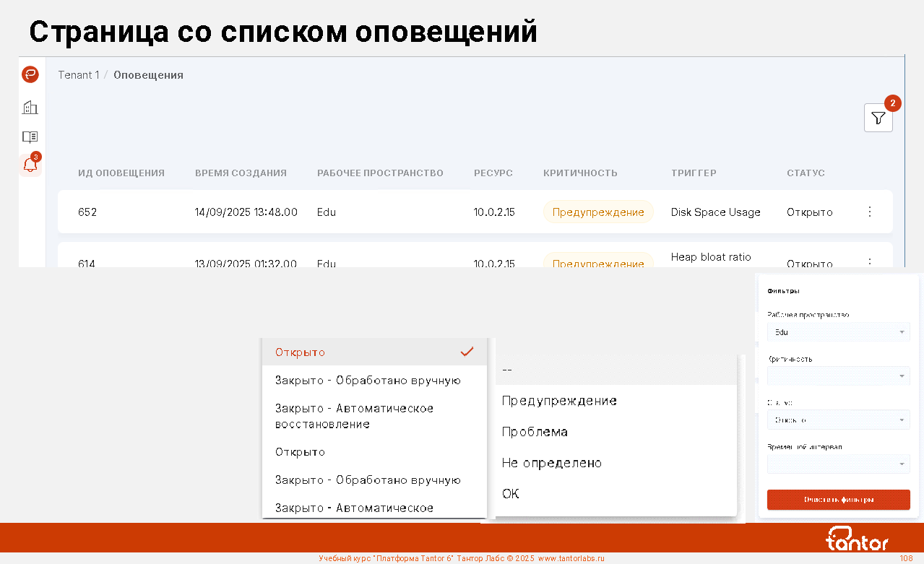The image size is (924, 564).
Task: Expand the Критичность filter dropdown
Action: click(838, 376)
